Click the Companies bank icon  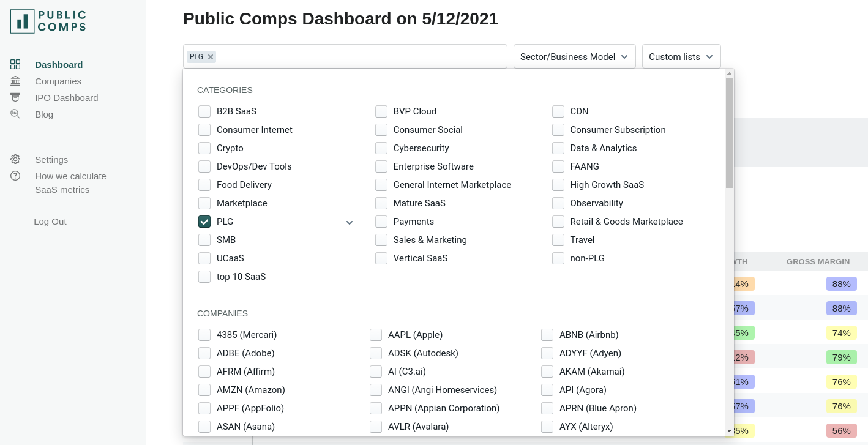pos(15,81)
